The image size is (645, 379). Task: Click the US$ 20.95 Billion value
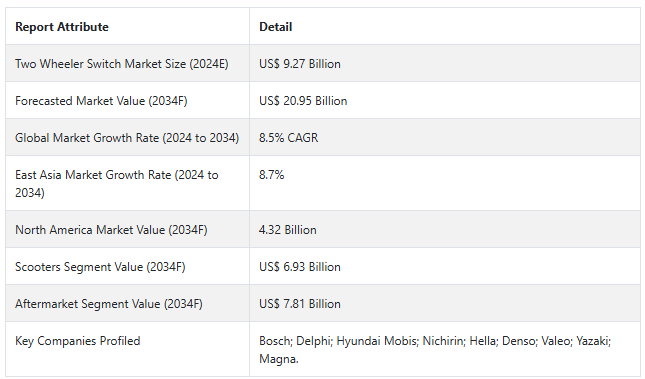(x=303, y=101)
